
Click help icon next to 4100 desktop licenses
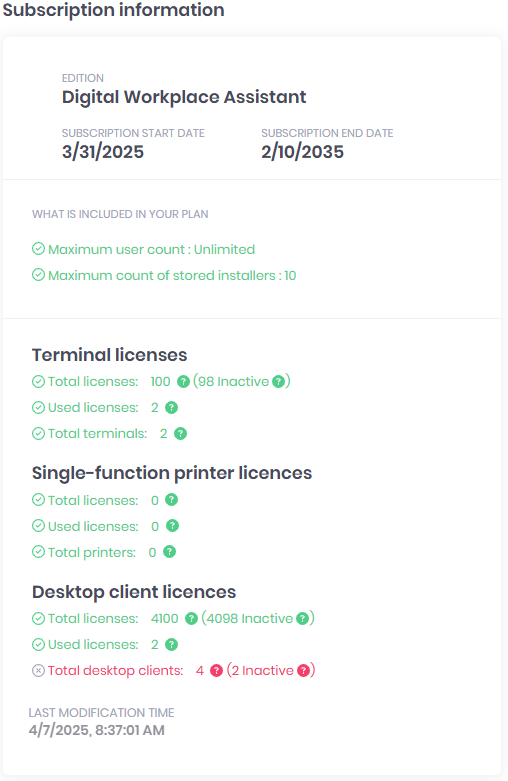[x=191, y=618]
